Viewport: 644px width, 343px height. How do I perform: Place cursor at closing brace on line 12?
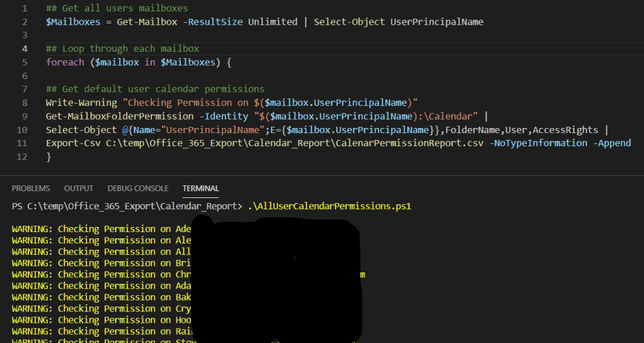[49, 156]
